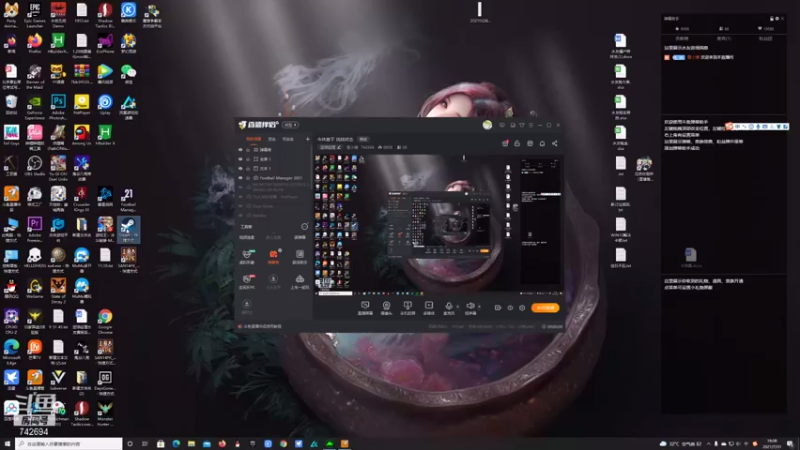The height and width of the screenshot is (450, 800).
Task: Click the share icon in streaming assistant header
Action: (x=555, y=143)
